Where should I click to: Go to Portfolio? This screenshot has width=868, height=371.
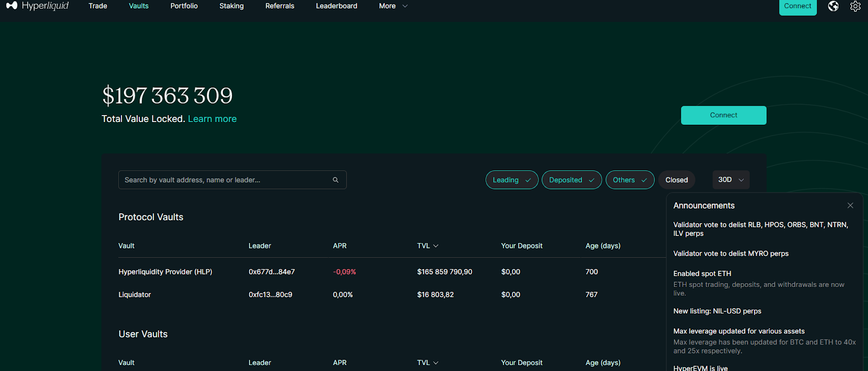click(x=184, y=6)
